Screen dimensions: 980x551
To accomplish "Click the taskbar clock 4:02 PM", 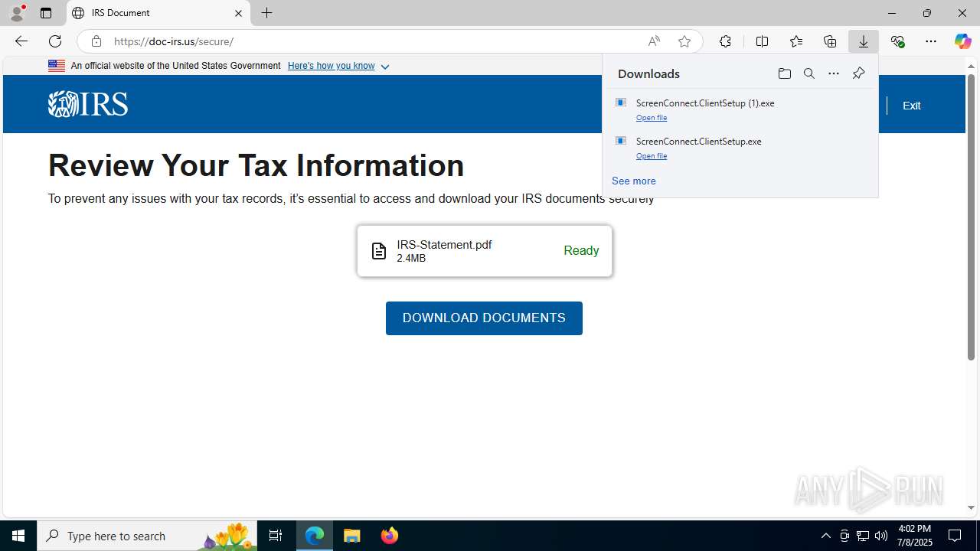I will (914, 529).
